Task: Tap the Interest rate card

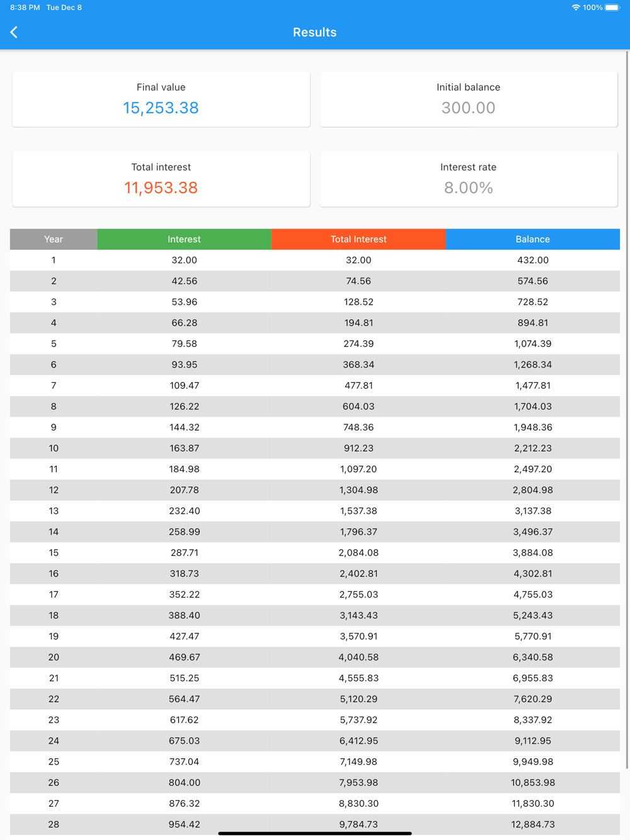Action: [468, 179]
